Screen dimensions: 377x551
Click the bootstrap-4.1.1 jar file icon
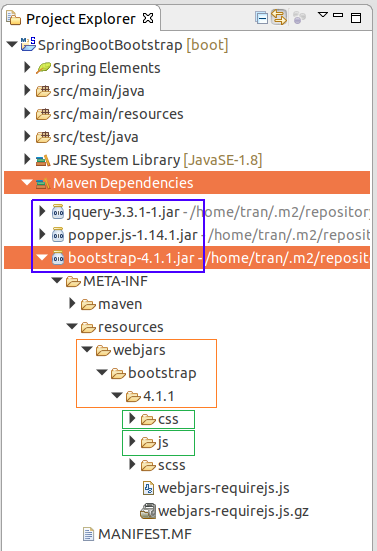coord(58,258)
